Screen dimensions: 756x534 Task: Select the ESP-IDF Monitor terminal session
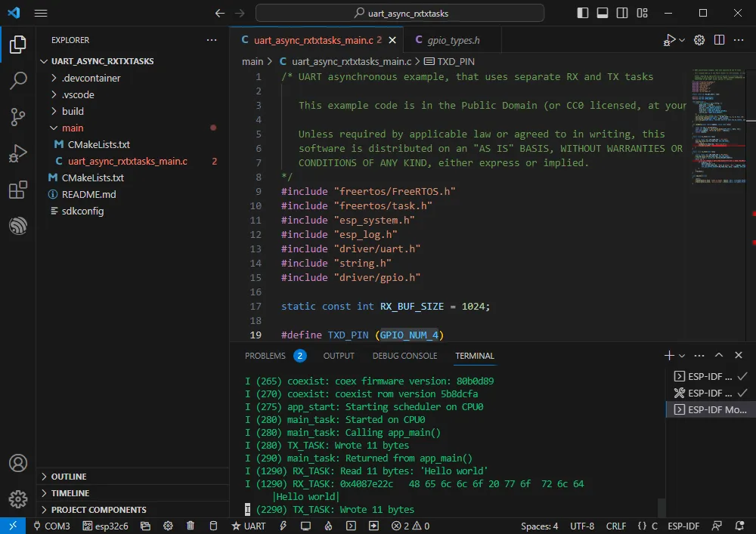point(709,409)
